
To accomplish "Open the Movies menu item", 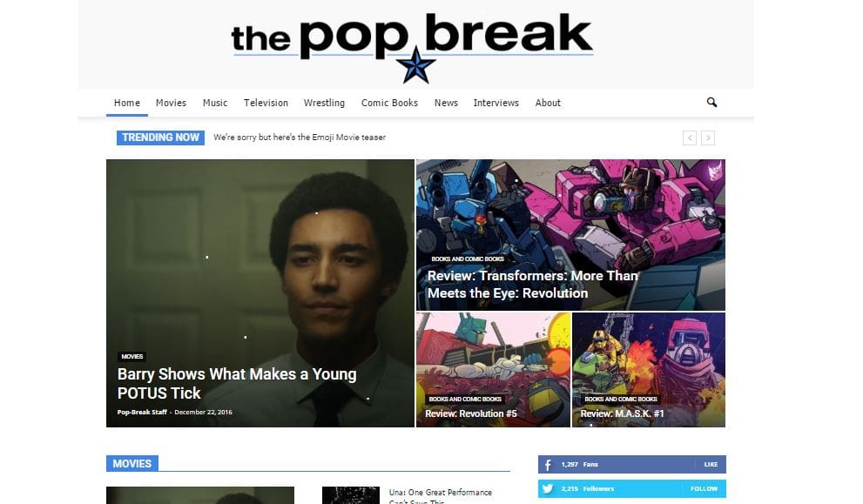I will [172, 103].
